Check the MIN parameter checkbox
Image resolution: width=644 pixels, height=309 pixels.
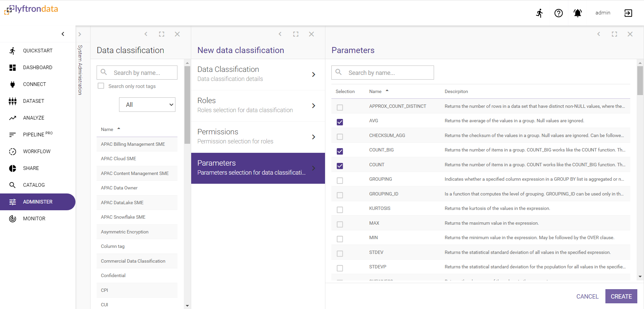click(340, 239)
